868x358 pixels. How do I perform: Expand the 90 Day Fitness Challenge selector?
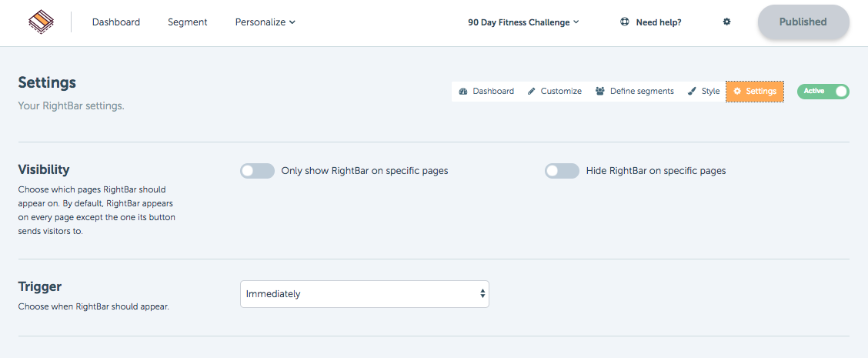523,22
